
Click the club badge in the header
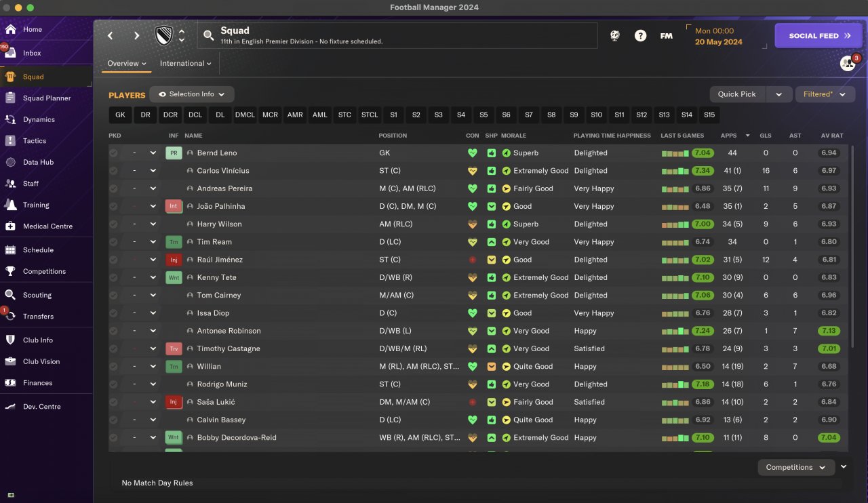164,35
